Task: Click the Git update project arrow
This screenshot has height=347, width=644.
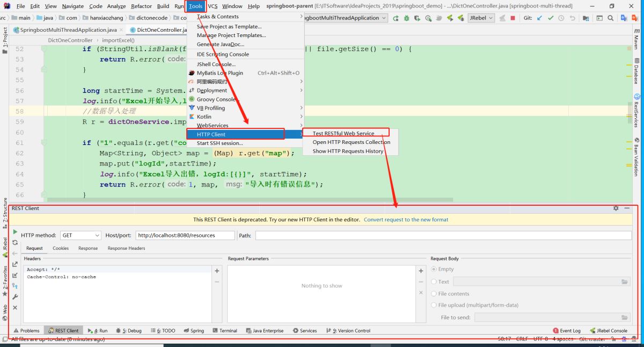Action: [539, 18]
